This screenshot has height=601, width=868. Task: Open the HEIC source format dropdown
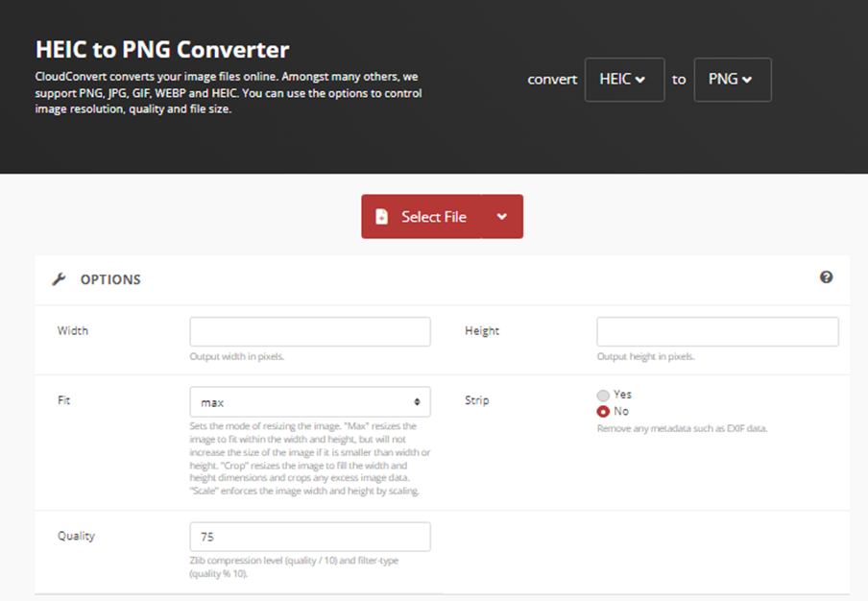click(624, 80)
